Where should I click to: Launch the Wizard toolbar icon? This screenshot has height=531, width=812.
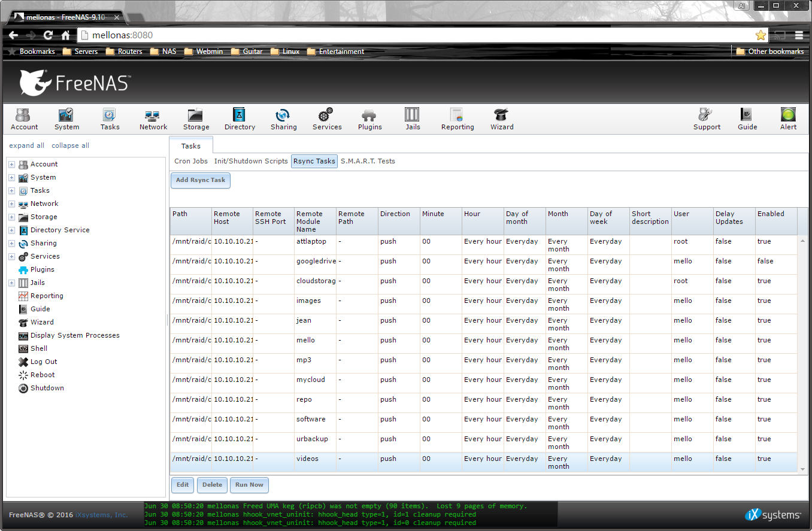coord(502,119)
